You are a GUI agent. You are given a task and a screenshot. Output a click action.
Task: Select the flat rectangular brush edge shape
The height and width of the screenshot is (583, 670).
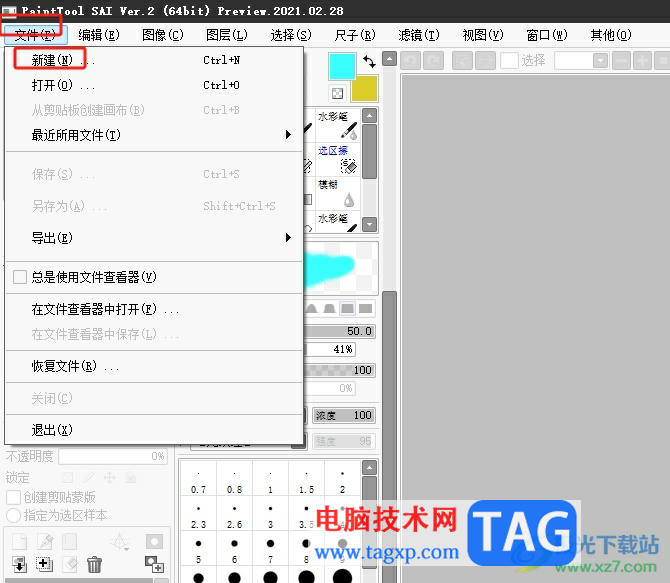click(x=365, y=308)
